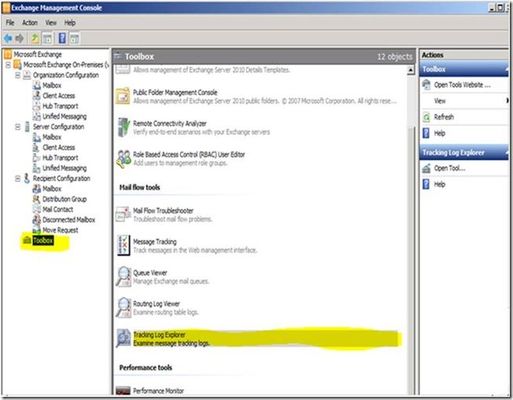Click the Tracking Log Explorer icon

click(x=123, y=338)
